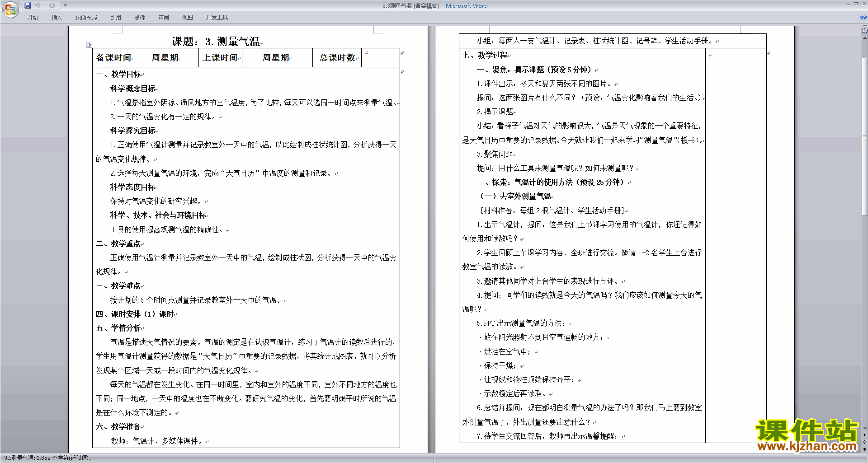Viewport: 868px width, 463px height.
Task: Open the 页面布局 ribbon tab
Action: click(x=86, y=18)
